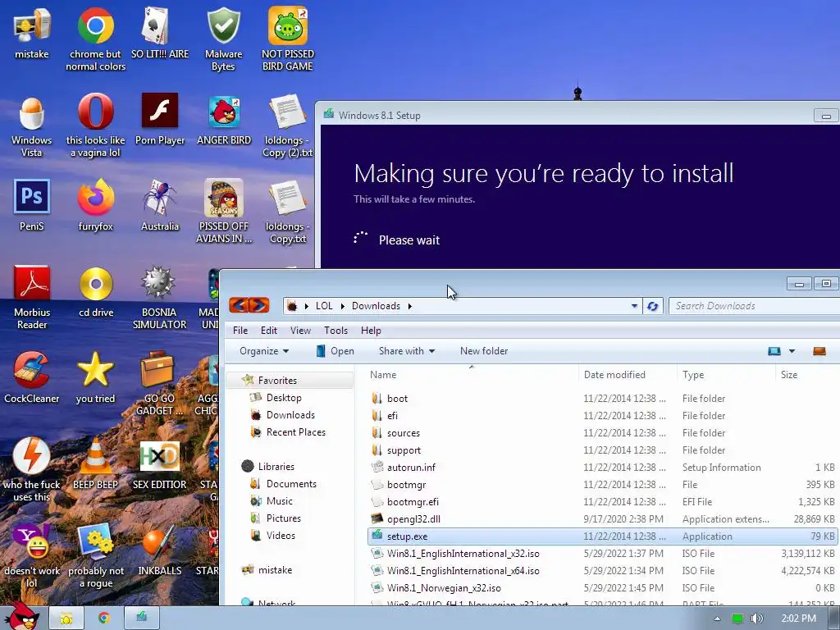Toggle the preview pane button
The width and height of the screenshot is (840, 630).
point(819,351)
